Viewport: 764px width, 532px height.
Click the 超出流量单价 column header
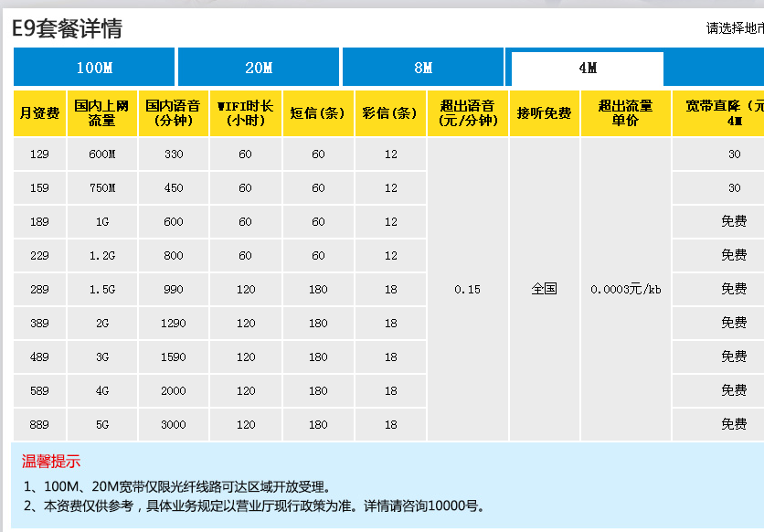[x=625, y=113]
